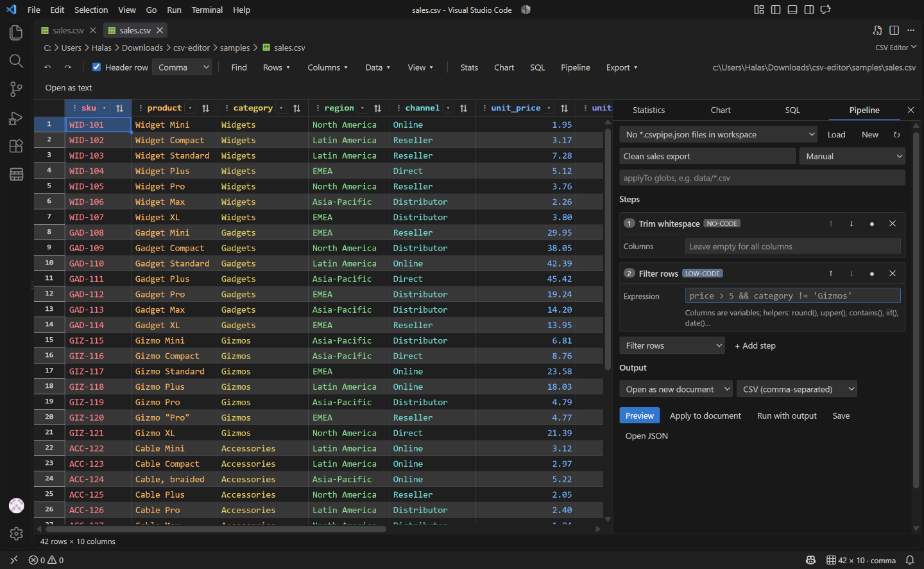
Task: Toggle Trim whitespace step enabled dot
Action: (x=872, y=223)
